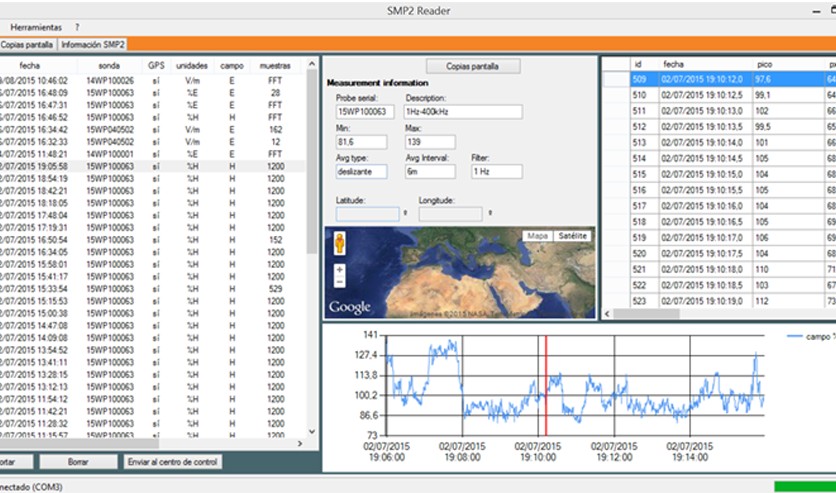836x493 pixels.
Task: Zoom in on the Google map
Action: point(340,269)
